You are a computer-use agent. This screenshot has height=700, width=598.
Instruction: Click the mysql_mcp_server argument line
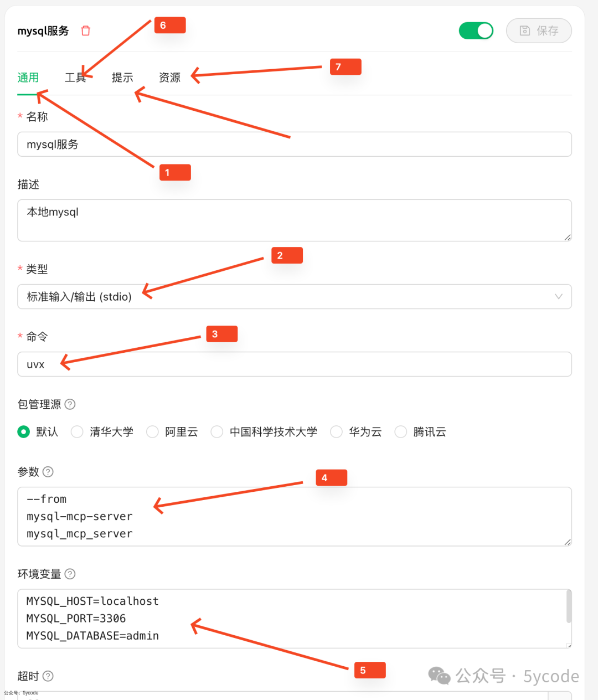tap(80, 534)
